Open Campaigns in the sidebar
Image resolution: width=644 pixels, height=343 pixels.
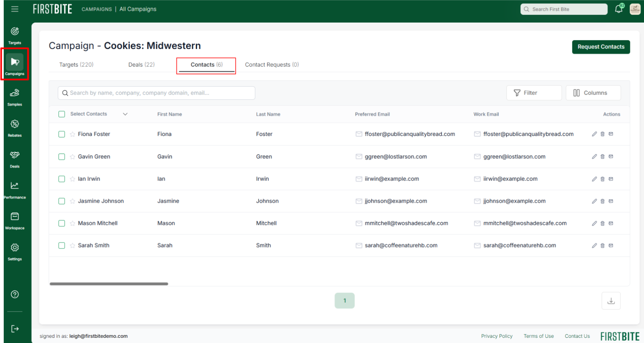pos(15,65)
